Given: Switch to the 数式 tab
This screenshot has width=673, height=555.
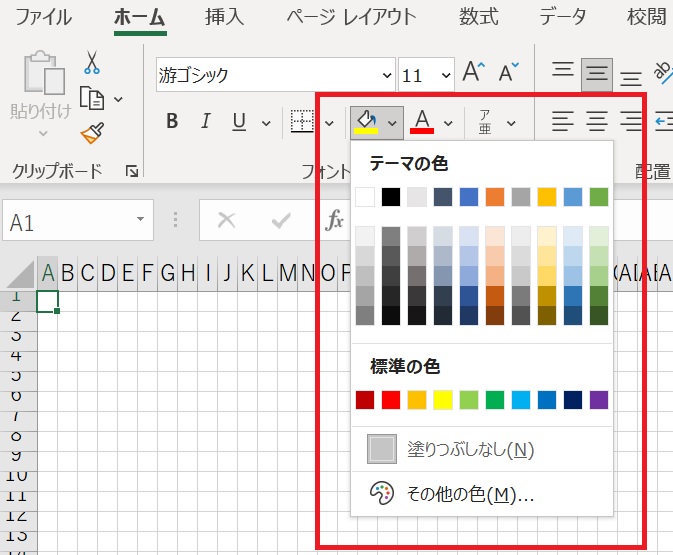Looking at the screenshot, I should (479, 17).
